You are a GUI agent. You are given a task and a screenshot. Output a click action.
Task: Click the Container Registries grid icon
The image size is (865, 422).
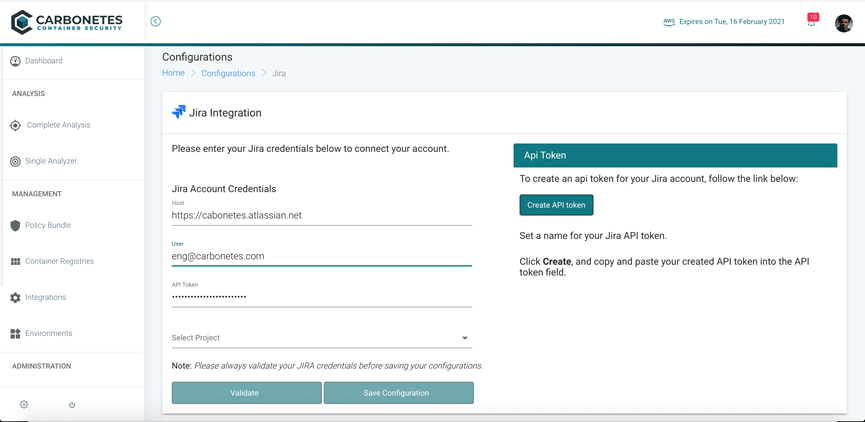[15, 261]
